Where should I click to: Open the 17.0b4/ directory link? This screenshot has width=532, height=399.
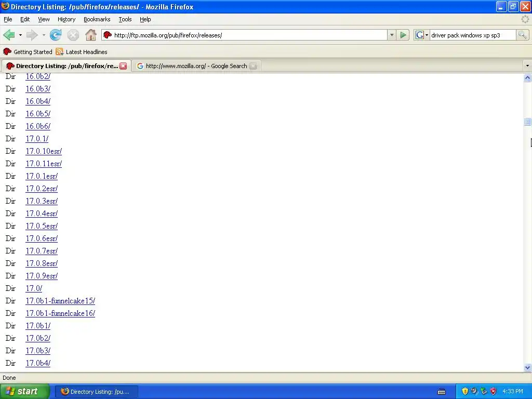pos(38,363)
